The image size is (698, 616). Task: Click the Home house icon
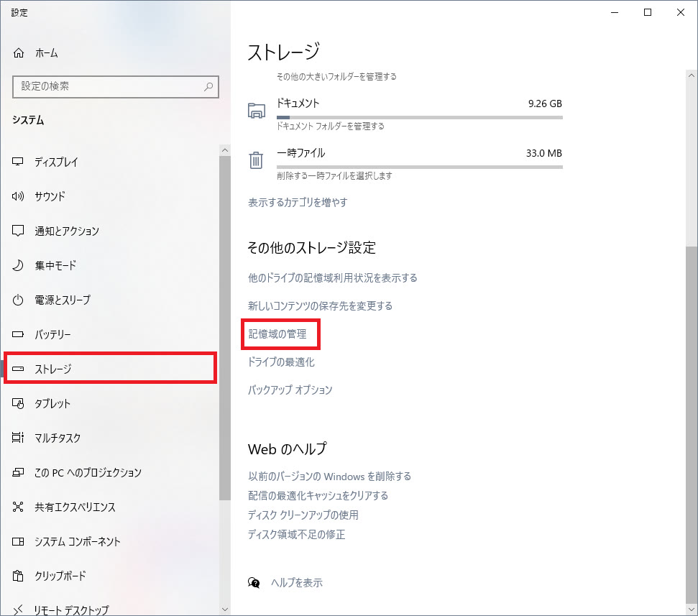[19, 53]
